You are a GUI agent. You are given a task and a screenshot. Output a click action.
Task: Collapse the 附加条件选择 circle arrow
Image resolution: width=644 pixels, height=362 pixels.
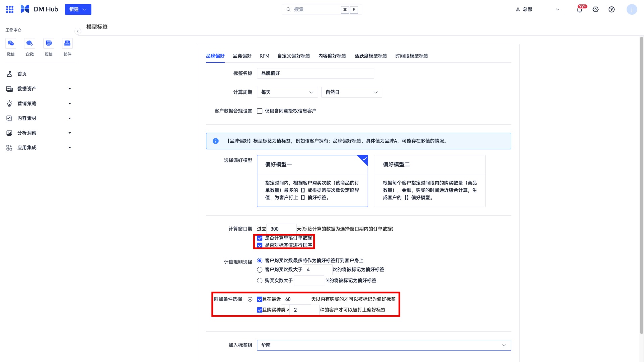(x=250, y=299)
